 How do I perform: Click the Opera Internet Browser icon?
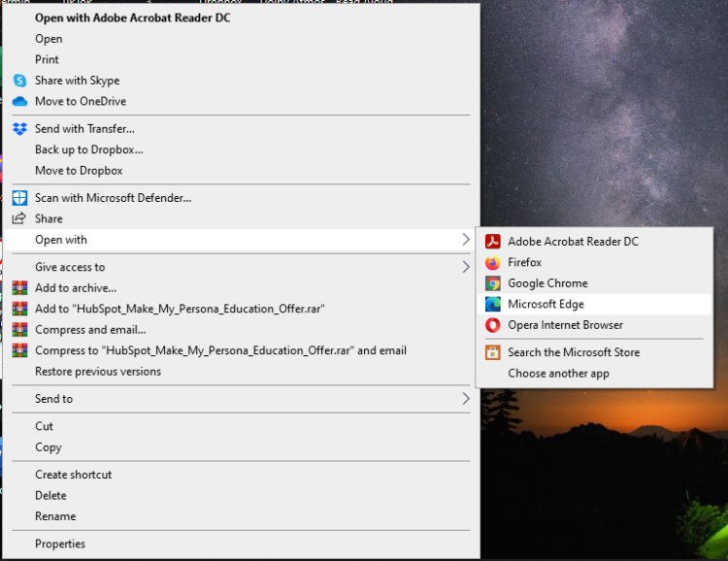click(x=492, y=325)
